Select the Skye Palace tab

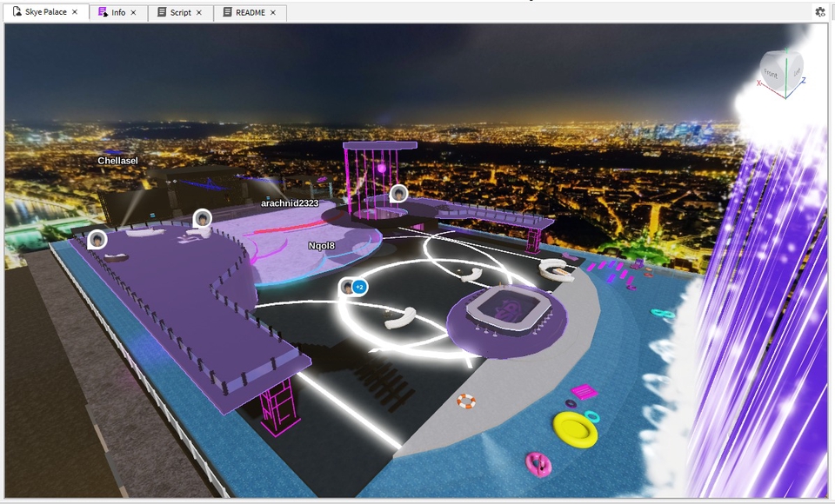point(45,12)
